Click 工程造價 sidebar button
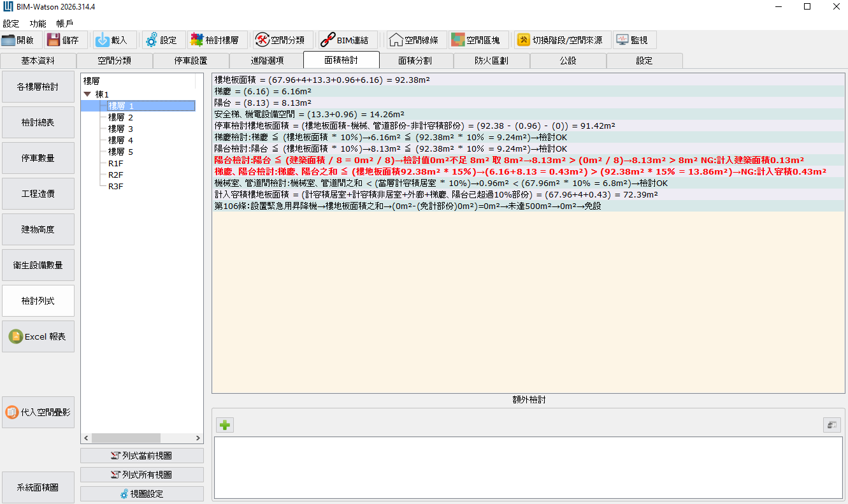848x504 pixels. click(38, 194)
